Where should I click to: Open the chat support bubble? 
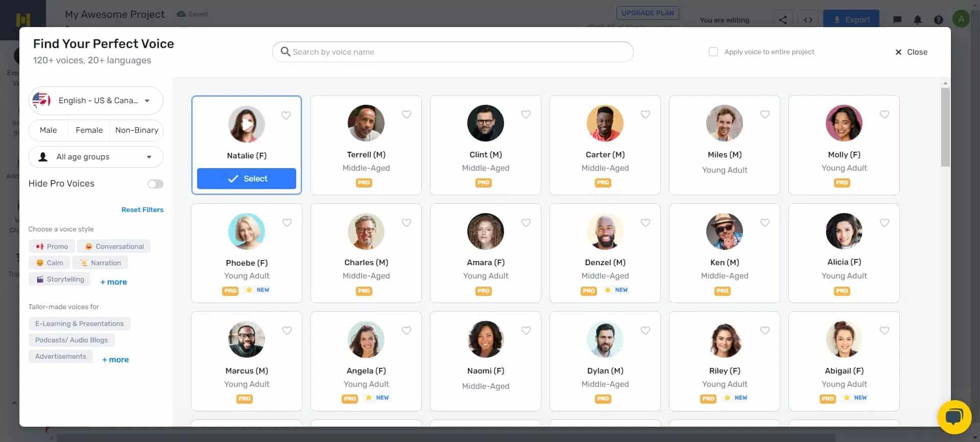(954, 417)
